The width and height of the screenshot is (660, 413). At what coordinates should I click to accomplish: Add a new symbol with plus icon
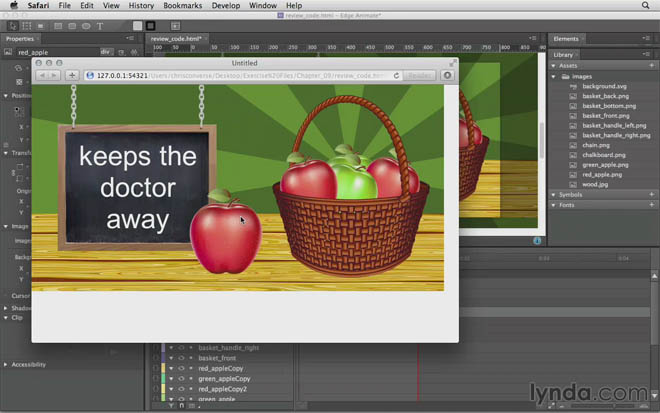click(x=652, y=195)
